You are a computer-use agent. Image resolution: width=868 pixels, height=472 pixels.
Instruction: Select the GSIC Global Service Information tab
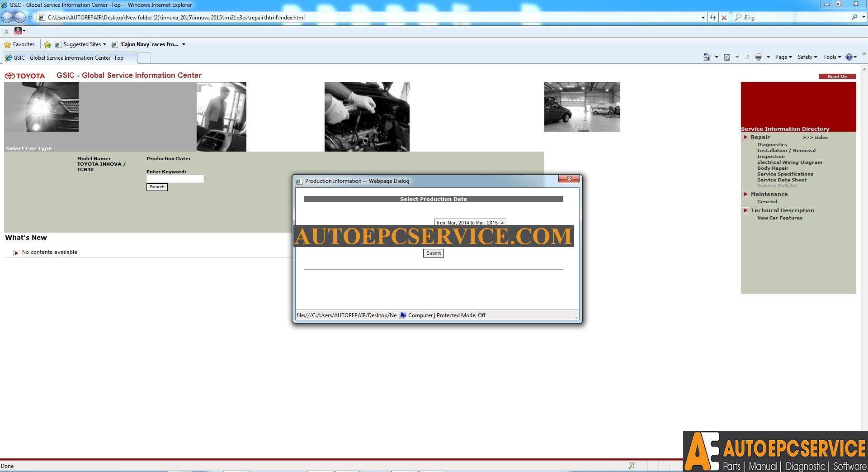70,58
